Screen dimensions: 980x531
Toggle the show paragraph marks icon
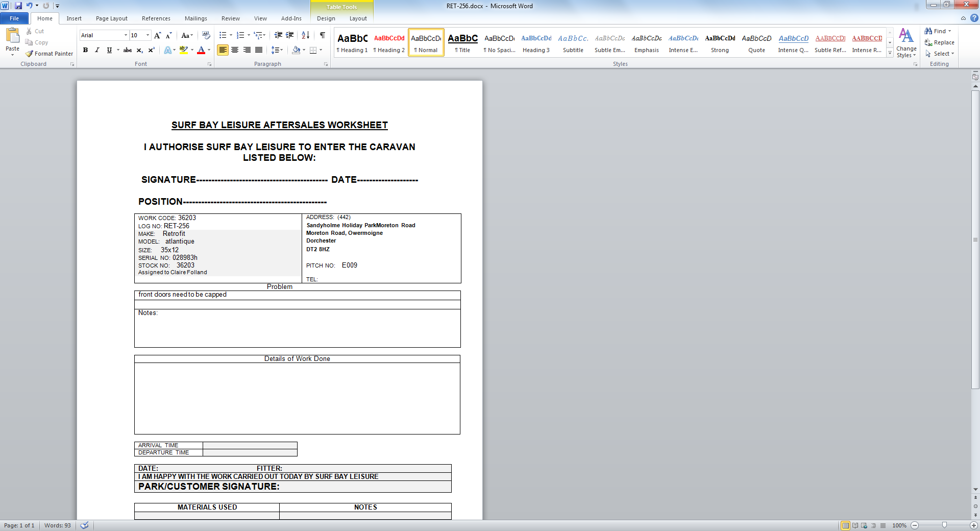click(323, 35)
